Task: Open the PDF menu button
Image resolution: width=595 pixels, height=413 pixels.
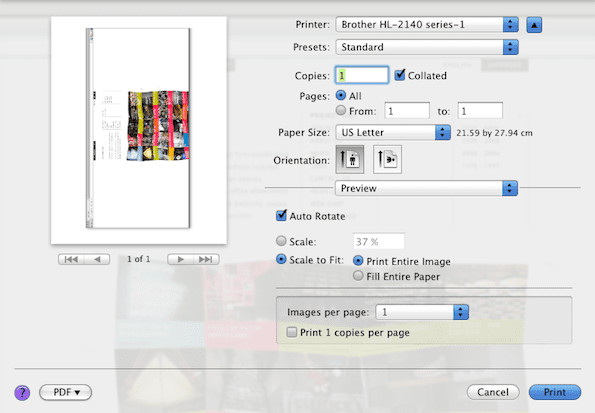Action: click(66, 392)
